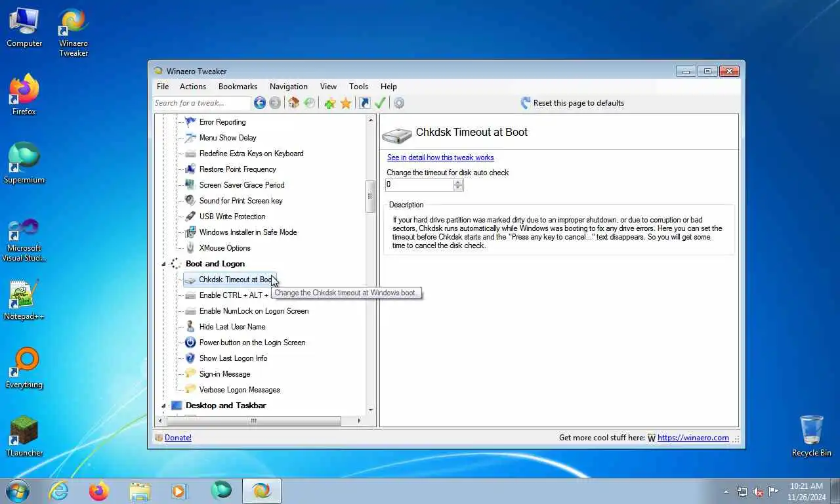This screenshot has width=840, height=504.
Task: Select 'Enable NumLock on Logon Screen'
Action: pyautogui.click(x=254, y=311)
